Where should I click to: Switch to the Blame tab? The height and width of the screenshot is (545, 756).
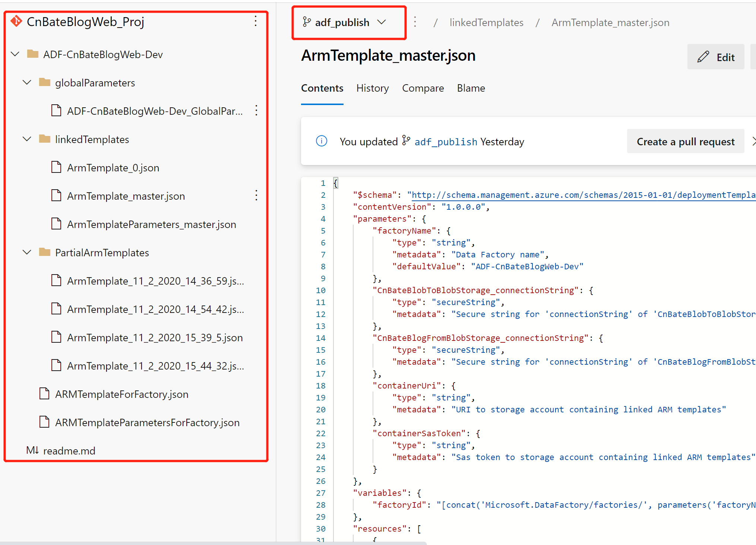coord(471,88)
